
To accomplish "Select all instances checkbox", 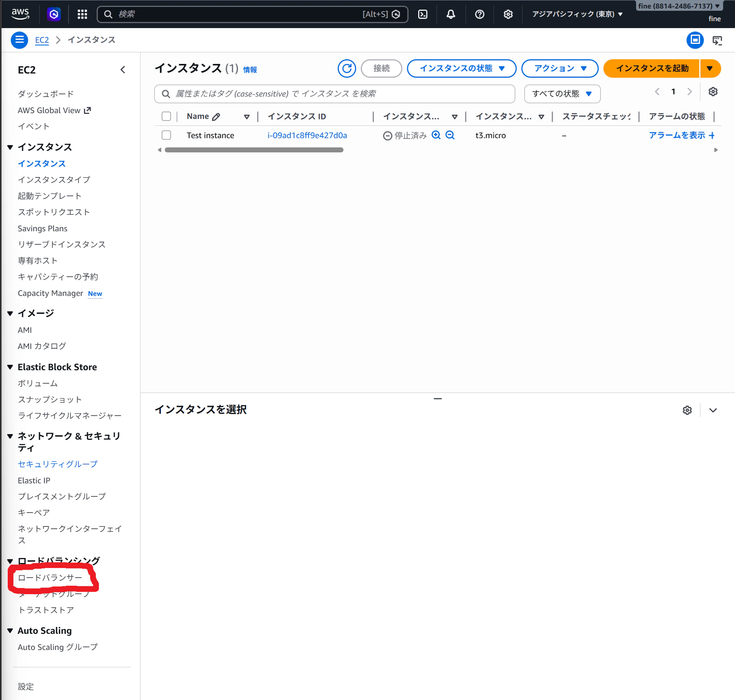I will click(166, 116).
